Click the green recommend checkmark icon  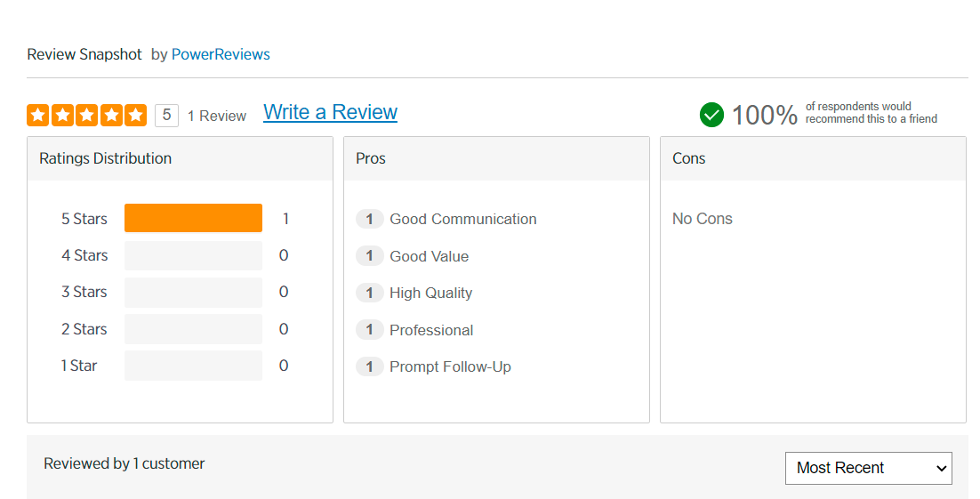pyautogui.click(x=711, y=115)
